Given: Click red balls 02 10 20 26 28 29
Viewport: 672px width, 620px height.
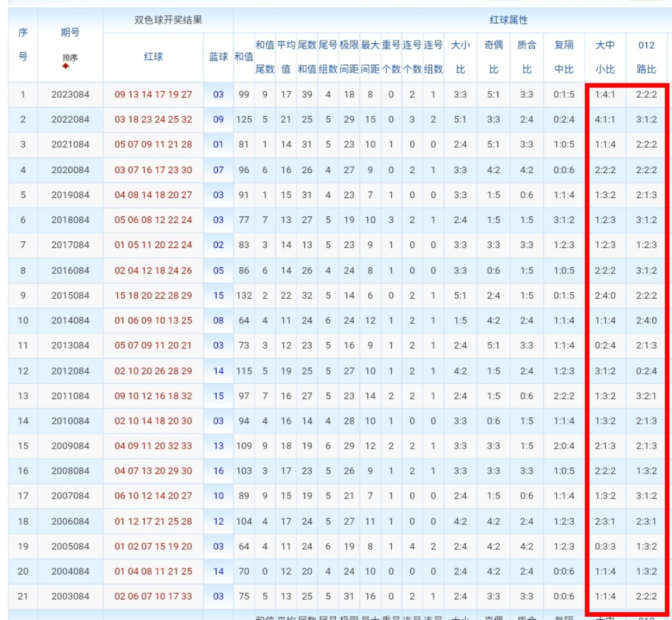Looking at the screenshot, I should 153,371.
